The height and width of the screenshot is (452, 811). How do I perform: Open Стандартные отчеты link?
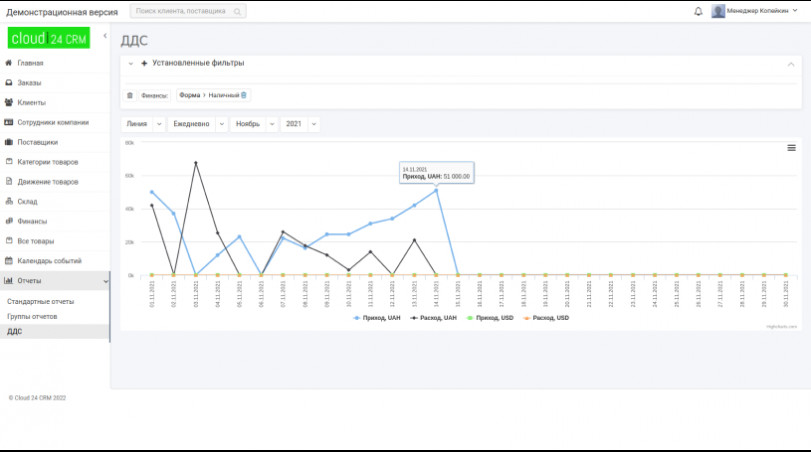point(41,301)
